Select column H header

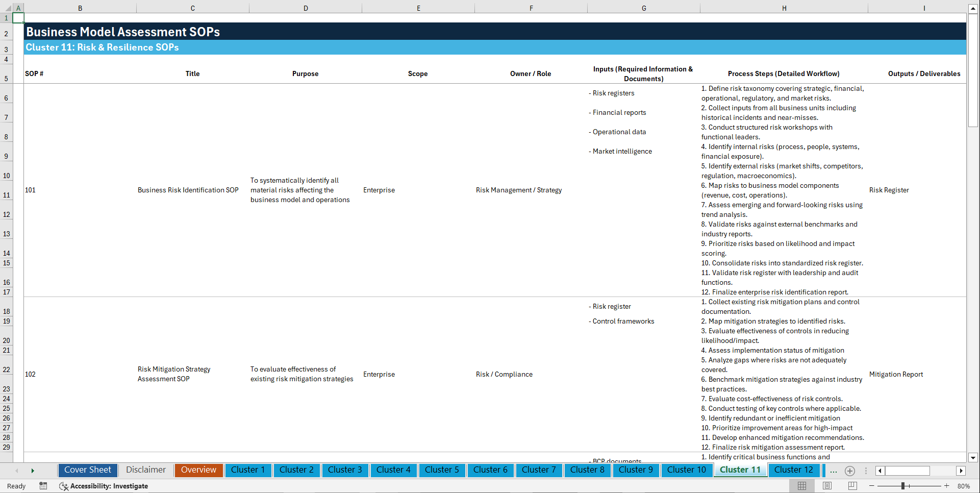point(784,8)
